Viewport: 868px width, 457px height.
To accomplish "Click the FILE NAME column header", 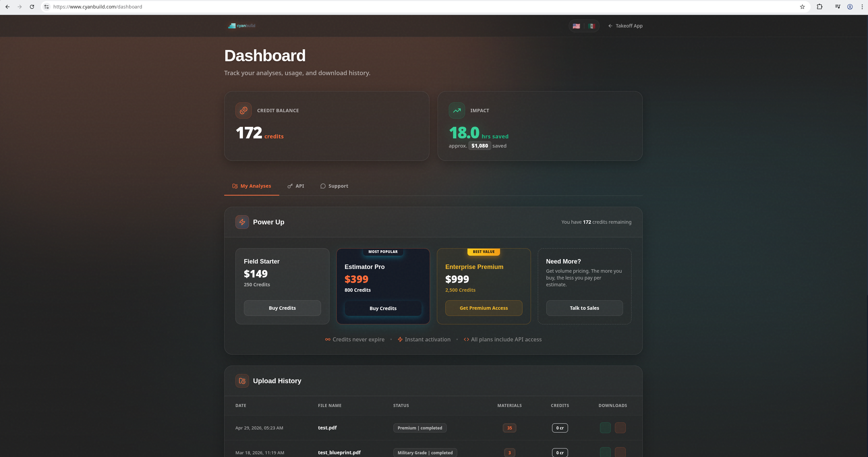I will pos(330,406).
